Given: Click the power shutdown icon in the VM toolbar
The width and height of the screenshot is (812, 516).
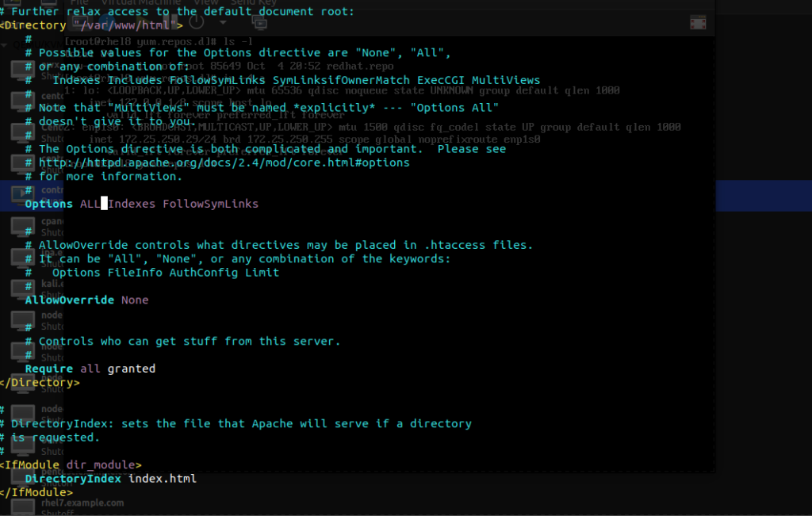Looking at the screenshot, I should (x=197, y=21).
